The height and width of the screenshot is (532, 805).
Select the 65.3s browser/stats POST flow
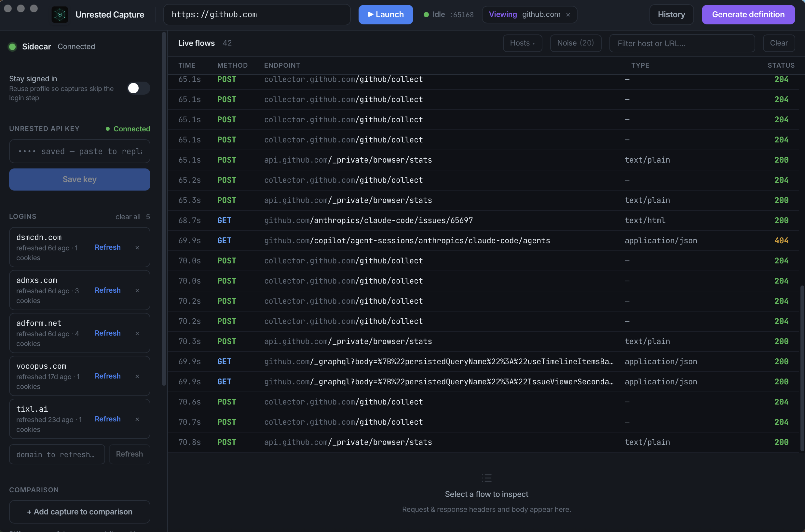pos(484,200)
